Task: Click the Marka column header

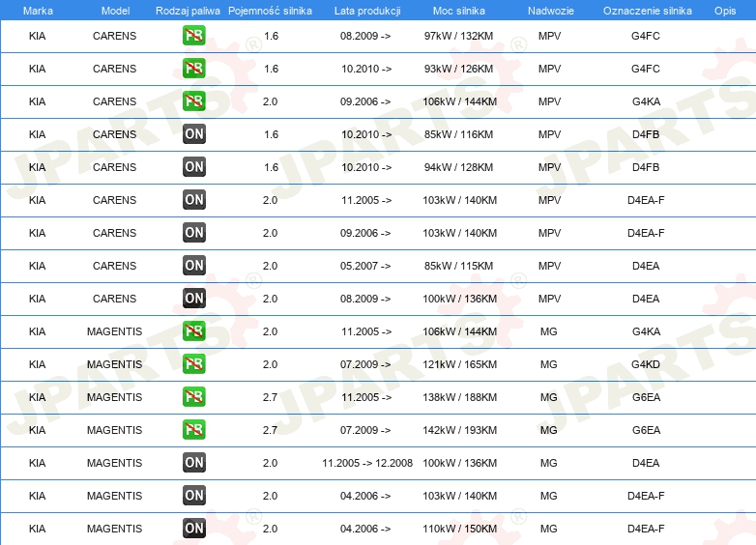Action: click(x=38, y=11)
